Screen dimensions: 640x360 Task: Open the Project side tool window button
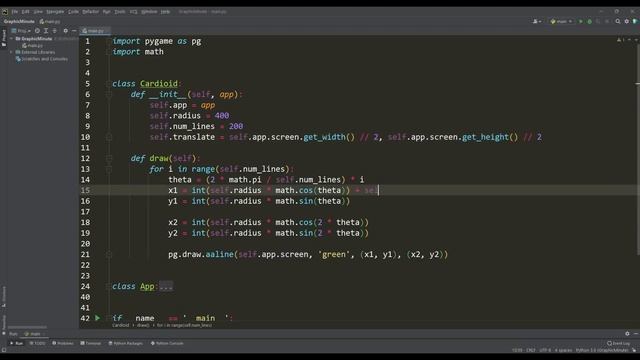click(4, 38)
